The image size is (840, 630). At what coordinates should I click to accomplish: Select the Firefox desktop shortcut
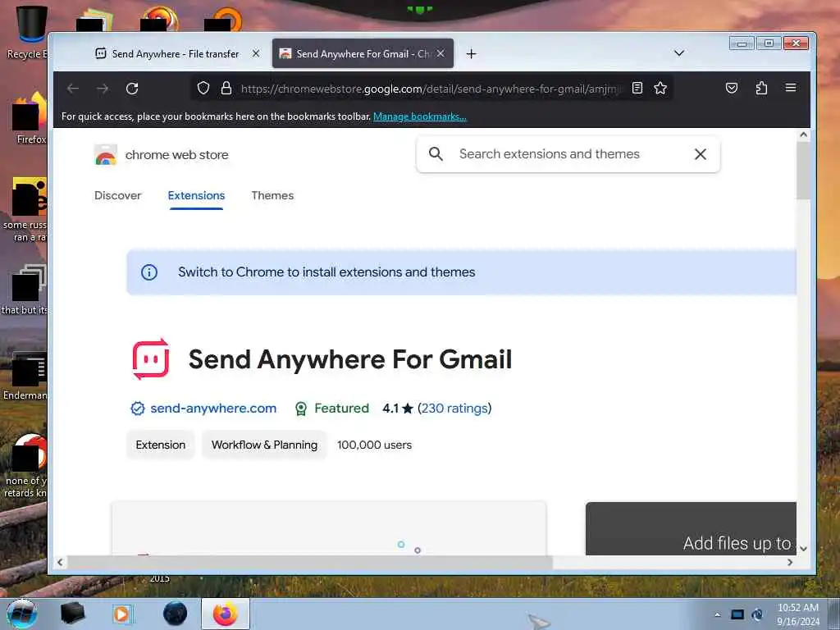pyautogui.click(x=30, y=118)
